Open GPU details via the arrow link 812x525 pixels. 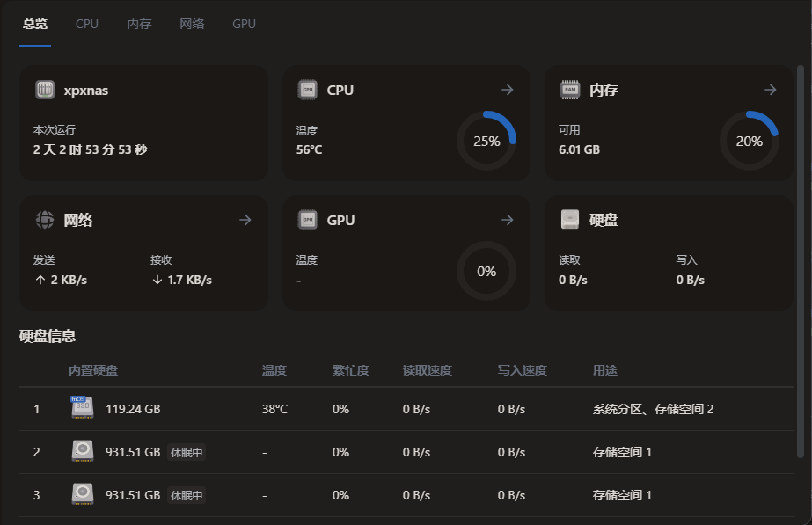click(508, 220)
